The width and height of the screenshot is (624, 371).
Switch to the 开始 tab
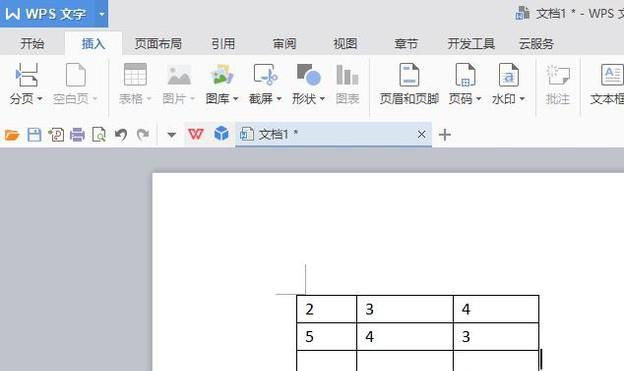coord(32,43)
